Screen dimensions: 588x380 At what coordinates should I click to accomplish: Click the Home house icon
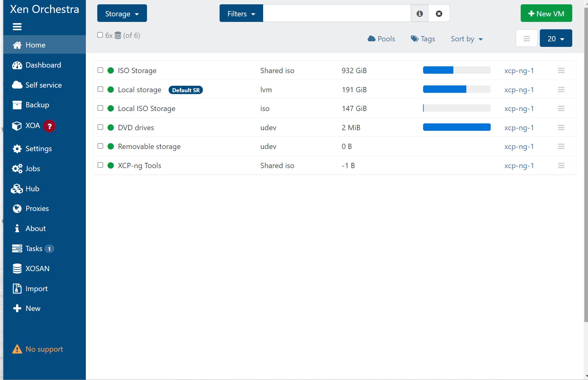point(17,45)
